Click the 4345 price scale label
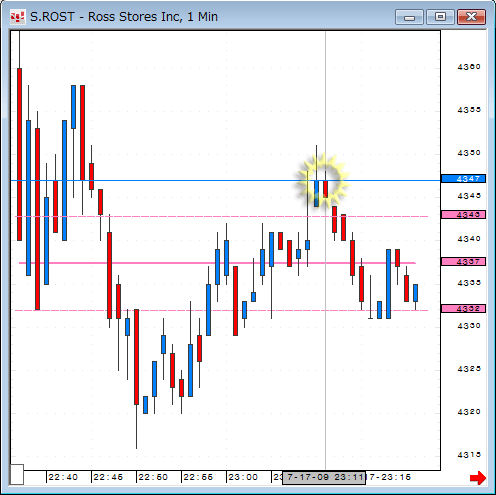496x495 pixels. pyautogui.click(x=469, y=196)
